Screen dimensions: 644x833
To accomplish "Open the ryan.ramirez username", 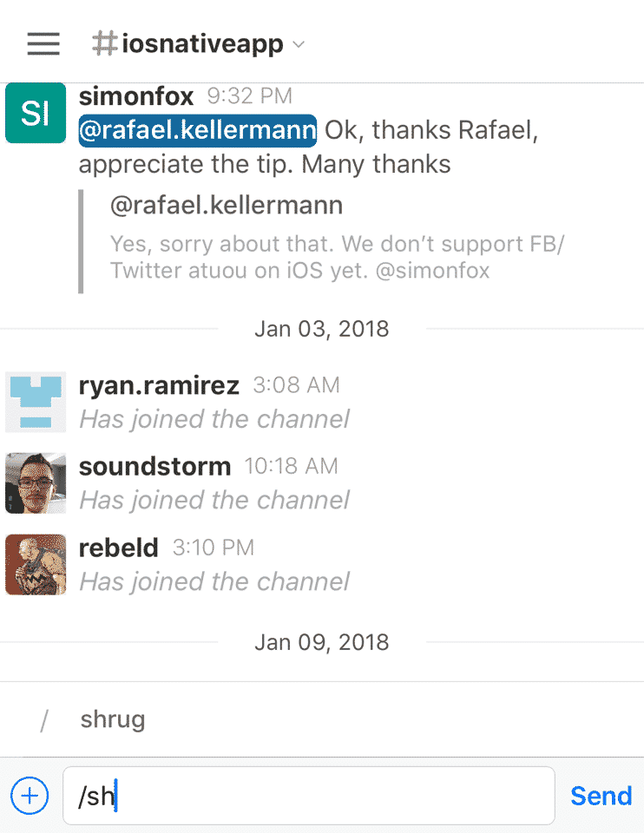I will (159, 385).
